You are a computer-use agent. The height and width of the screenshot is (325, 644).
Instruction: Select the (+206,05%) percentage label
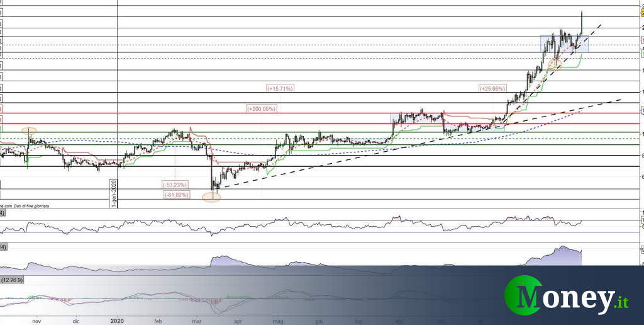pyautogui.click(x=262, y=109)
